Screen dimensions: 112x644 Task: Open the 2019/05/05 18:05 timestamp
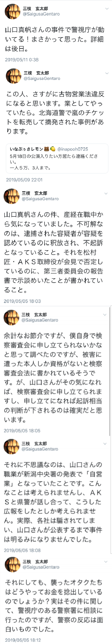pyautogui.click(x=22, y=431)
